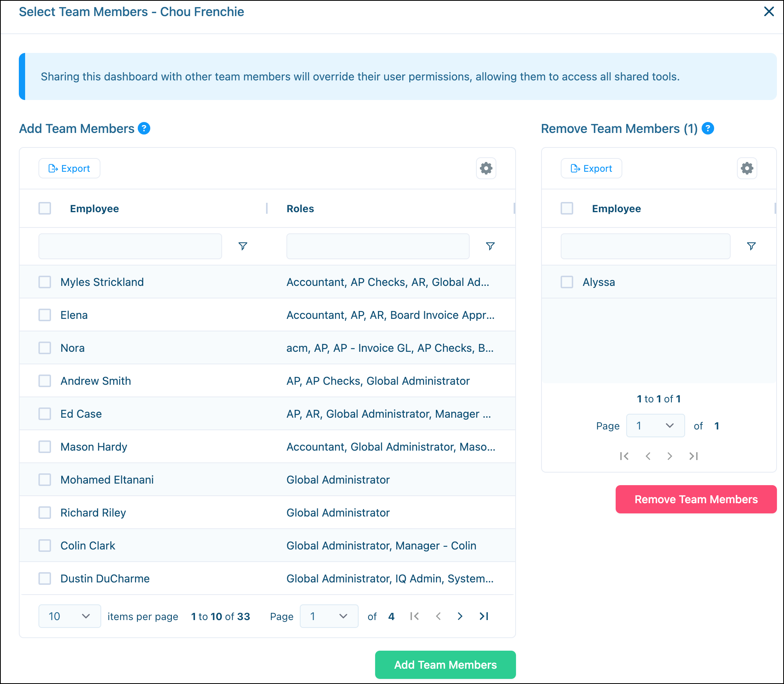Open Remove Team Members table settings gear
Screen dimensions: 784x684
click(x=747, y=168)
